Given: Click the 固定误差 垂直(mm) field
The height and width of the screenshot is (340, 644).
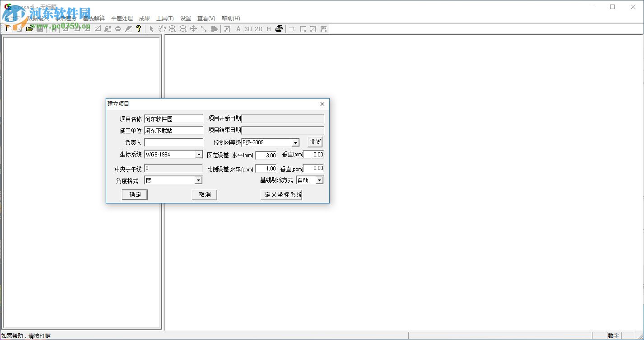Looking at the screenshot, I should click(x=313, y=155).
